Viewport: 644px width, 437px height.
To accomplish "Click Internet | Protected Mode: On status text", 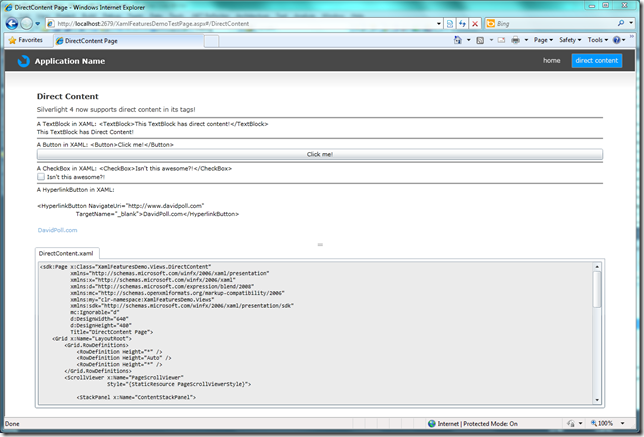I will pyautogui.click(x=478, y=424).
